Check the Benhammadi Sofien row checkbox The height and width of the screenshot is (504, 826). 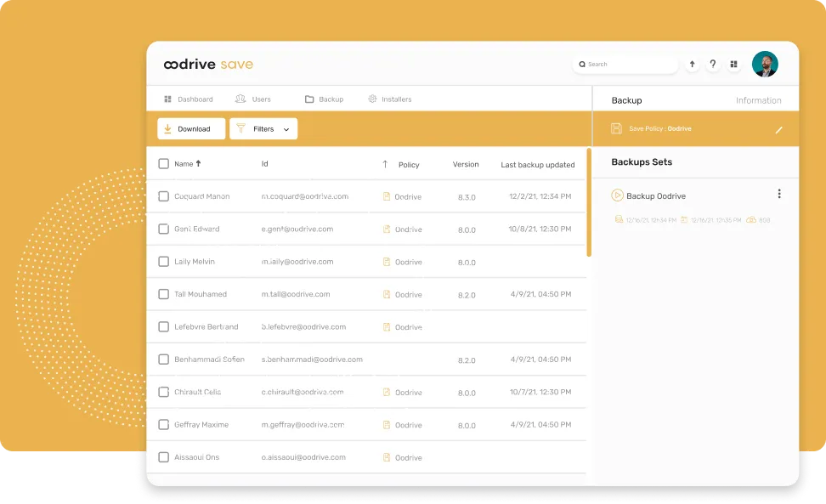coord(164,360)
